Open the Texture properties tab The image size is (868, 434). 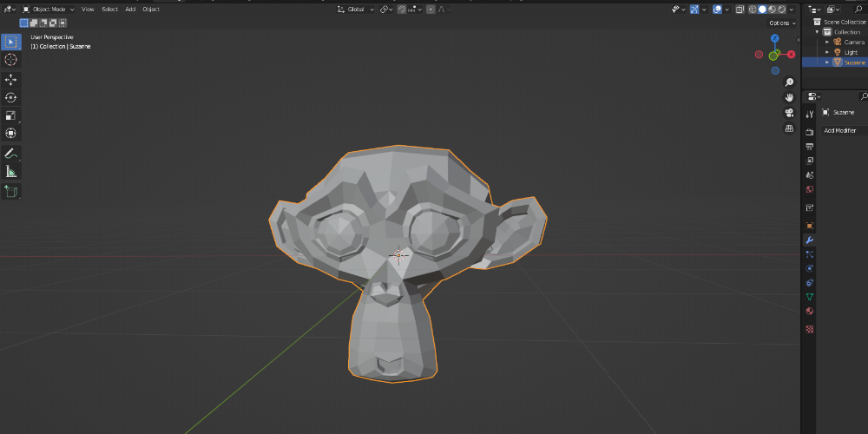tap(809, 329)
